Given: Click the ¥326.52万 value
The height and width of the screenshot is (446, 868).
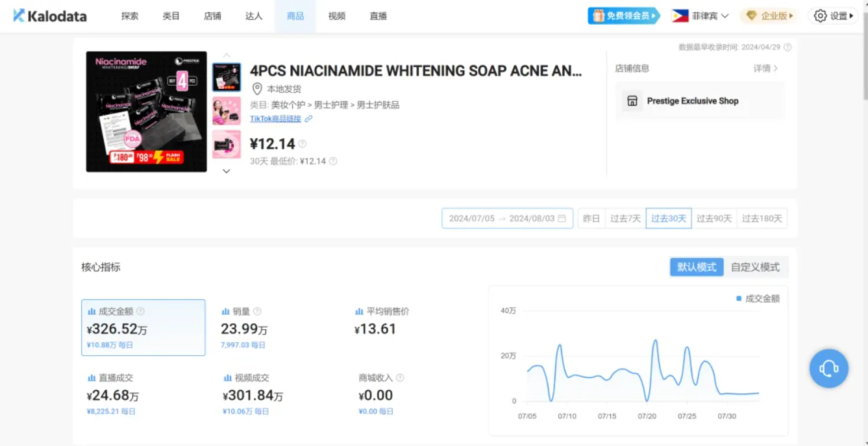Looking at the screenshot, I should (x=117, y=329).
